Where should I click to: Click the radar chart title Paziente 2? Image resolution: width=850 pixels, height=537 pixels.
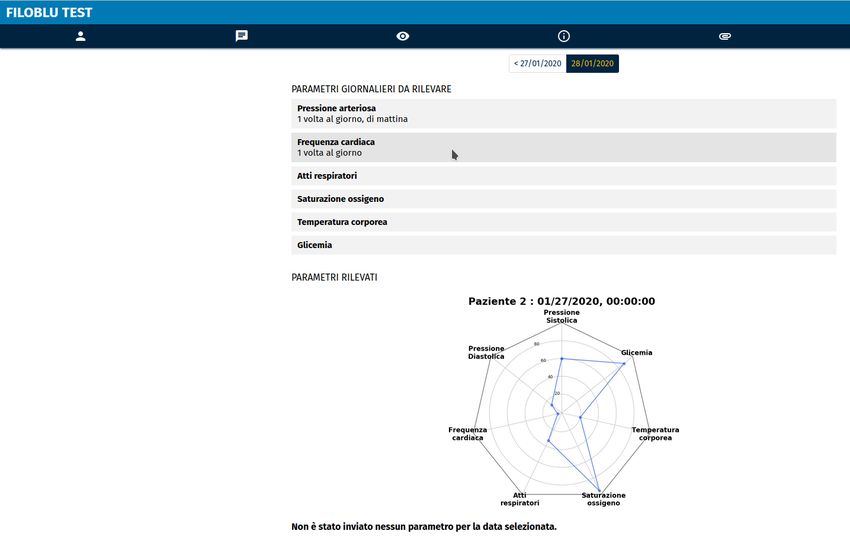coord(562,301)
